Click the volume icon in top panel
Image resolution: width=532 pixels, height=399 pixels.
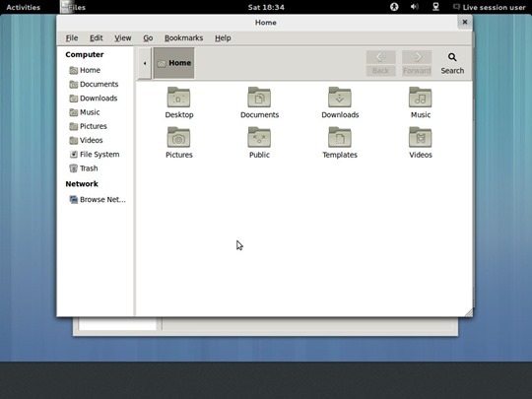pos(414,7)
